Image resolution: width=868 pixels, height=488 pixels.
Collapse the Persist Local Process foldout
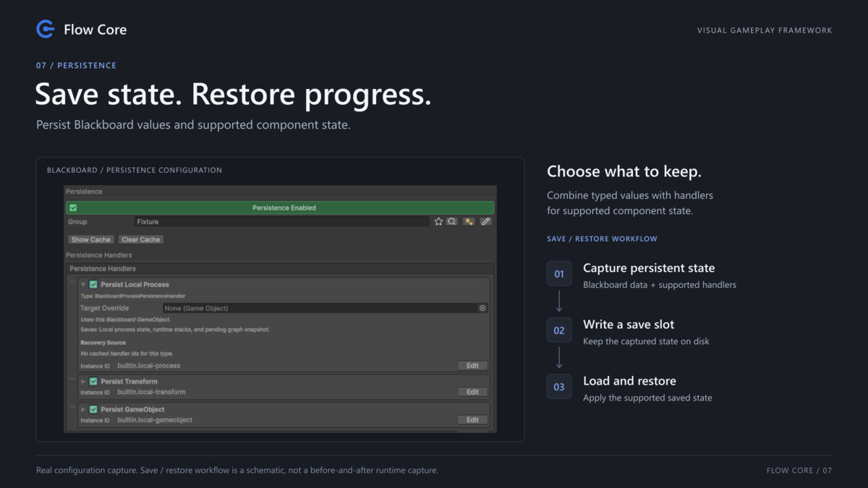(x=83, y=285)
